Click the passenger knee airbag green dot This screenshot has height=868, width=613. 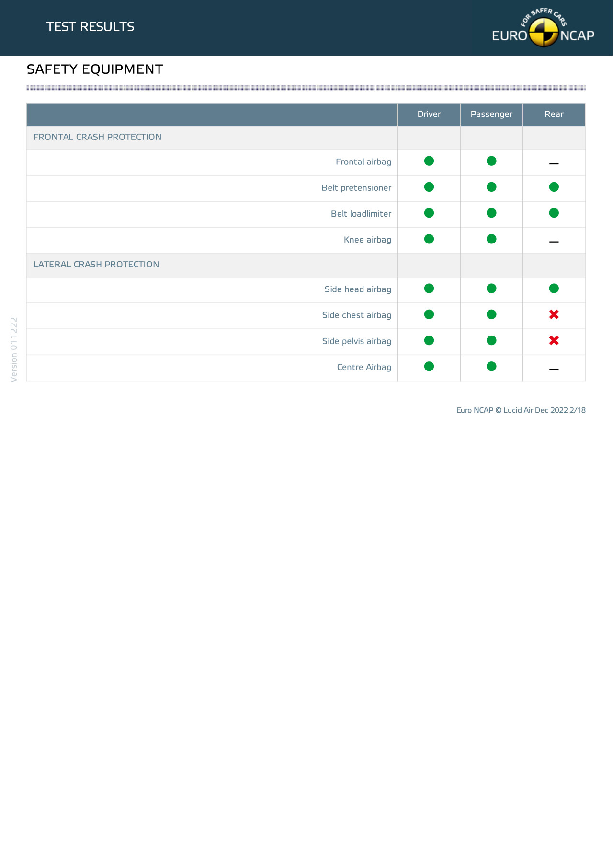coord(491,239)
